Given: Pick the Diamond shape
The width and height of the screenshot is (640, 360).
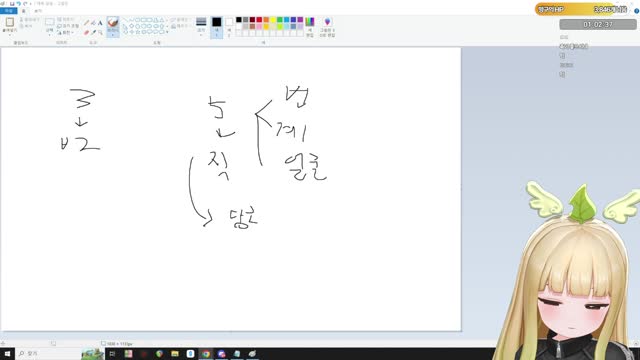Looking at the screenshot, I should [131, 26].
